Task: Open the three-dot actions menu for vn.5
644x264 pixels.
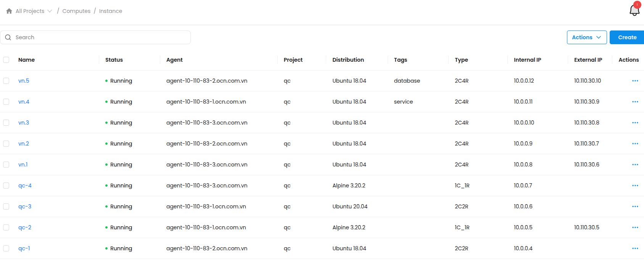Action: [635, 81]
